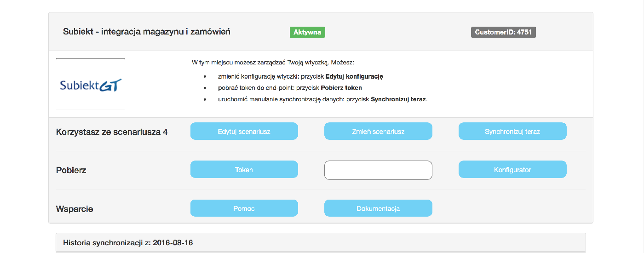Click bold Synchronizuj teraz text in the bullet list
This screenshot has width=644, height=253.
pyautogui.click(x=399, y=99)
